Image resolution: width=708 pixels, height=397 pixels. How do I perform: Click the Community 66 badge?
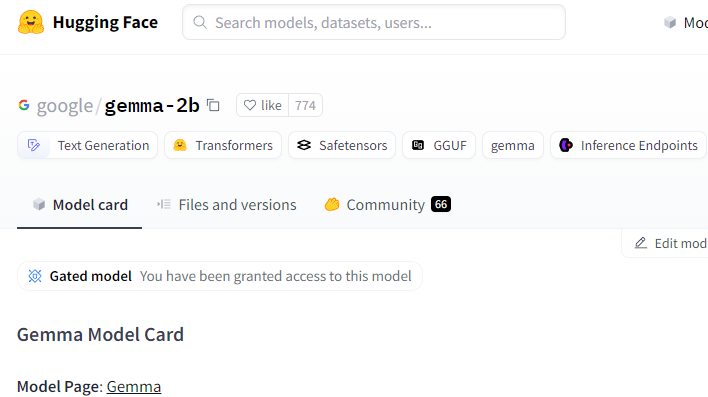point(441,204)
